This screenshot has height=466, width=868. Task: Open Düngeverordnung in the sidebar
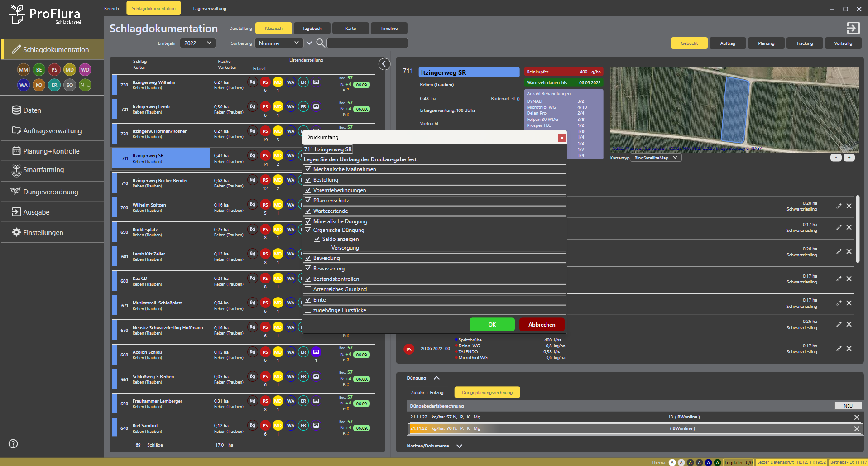[50, 192]
